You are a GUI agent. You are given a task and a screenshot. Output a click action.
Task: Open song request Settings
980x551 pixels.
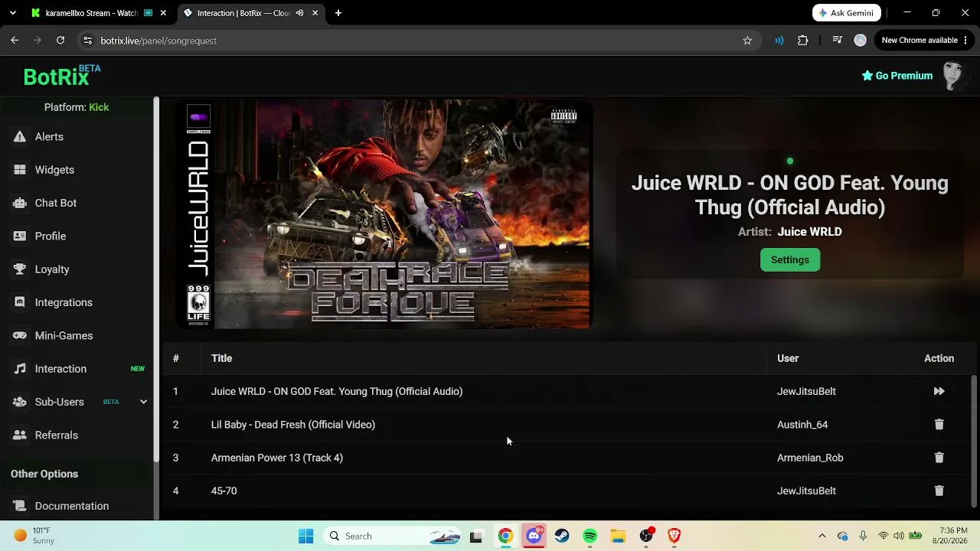[789, 259]
